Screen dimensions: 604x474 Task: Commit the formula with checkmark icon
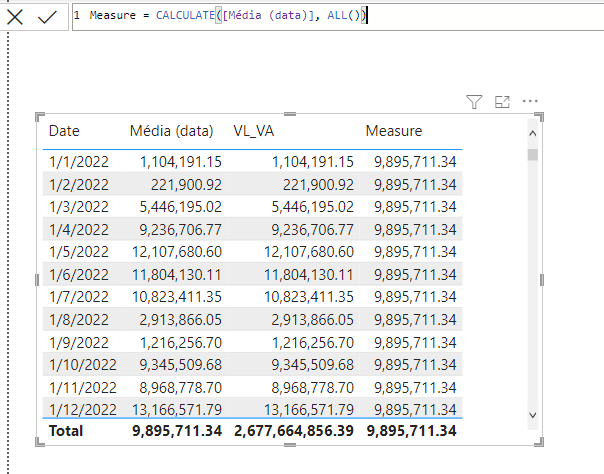[47, 17]
